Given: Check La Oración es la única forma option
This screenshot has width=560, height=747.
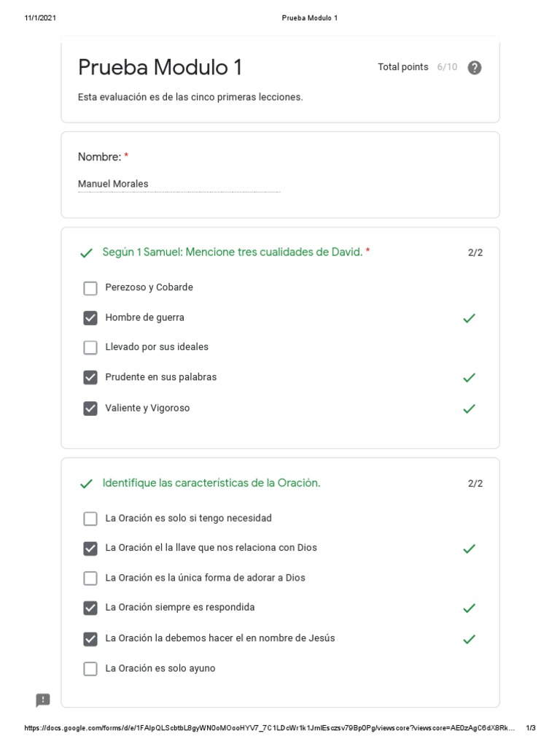Looking at the screenshot, I should point(90,578).
